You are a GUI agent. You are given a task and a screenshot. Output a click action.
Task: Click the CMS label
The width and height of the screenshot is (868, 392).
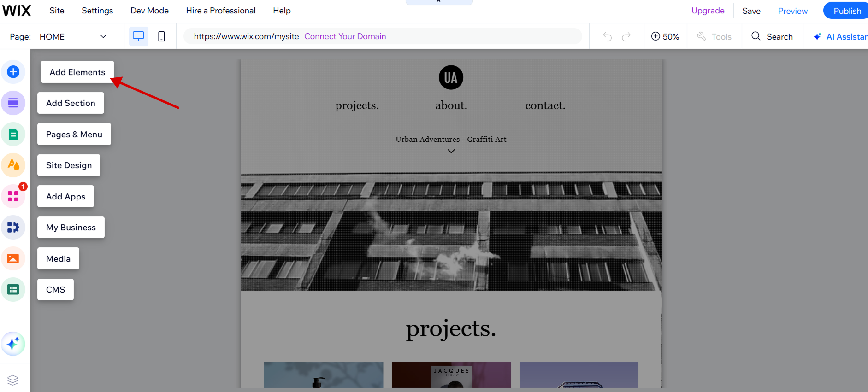(55, 289)
